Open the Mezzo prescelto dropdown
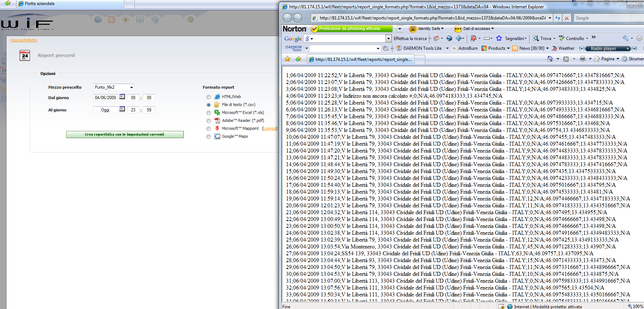Image resolution: width=644 pixels, height=309 pixels. coord(114,87)
